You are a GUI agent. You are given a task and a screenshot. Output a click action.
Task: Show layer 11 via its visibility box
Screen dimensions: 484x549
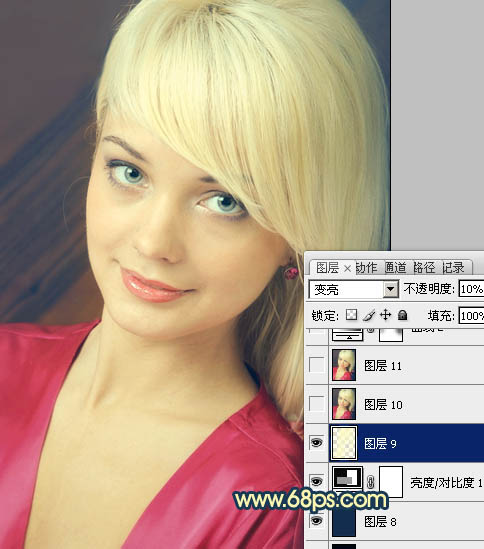coord(317,365)
